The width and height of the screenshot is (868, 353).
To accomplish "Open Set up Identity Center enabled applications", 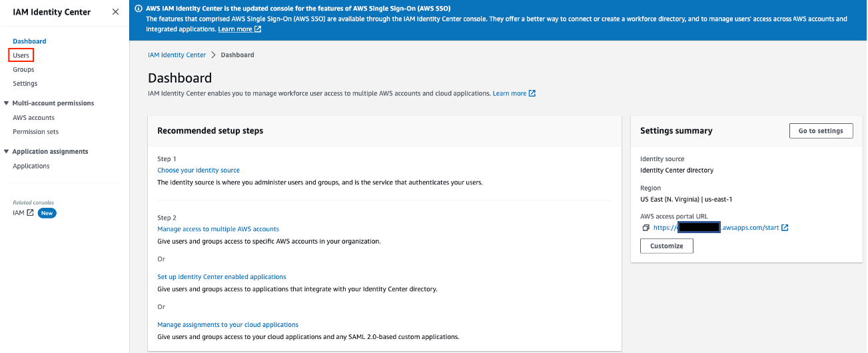I will (x=221, y=277).
